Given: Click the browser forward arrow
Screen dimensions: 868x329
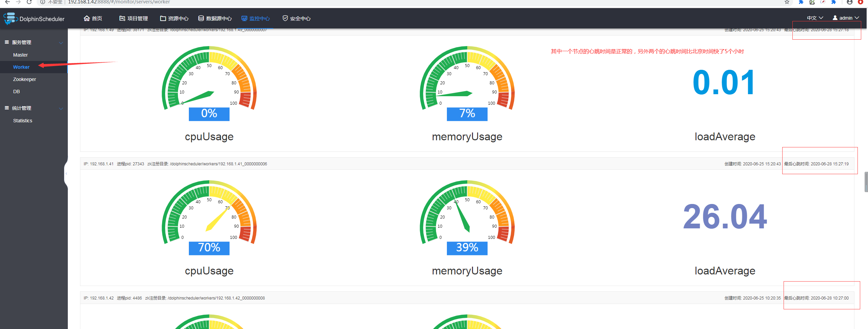Looking at the screenshot, I should [18, 2].
